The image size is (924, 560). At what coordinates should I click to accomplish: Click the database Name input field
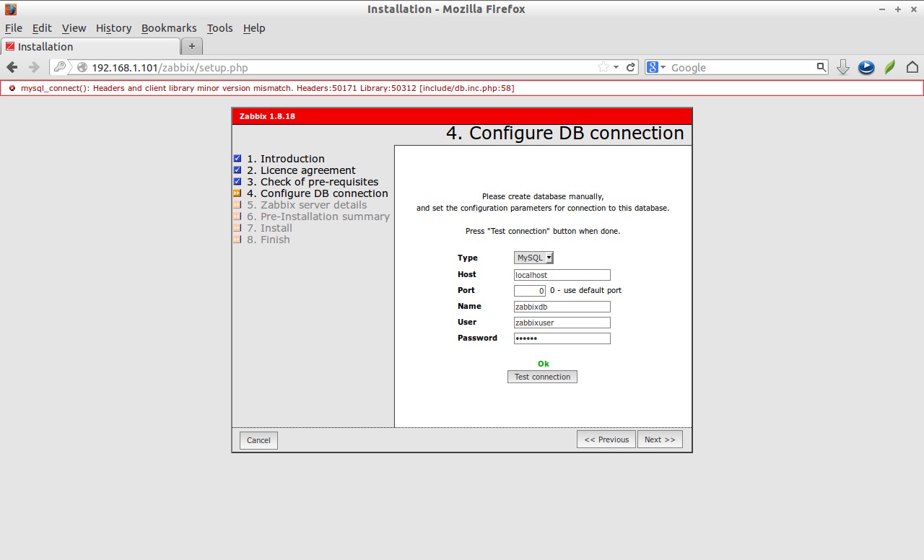562,307
